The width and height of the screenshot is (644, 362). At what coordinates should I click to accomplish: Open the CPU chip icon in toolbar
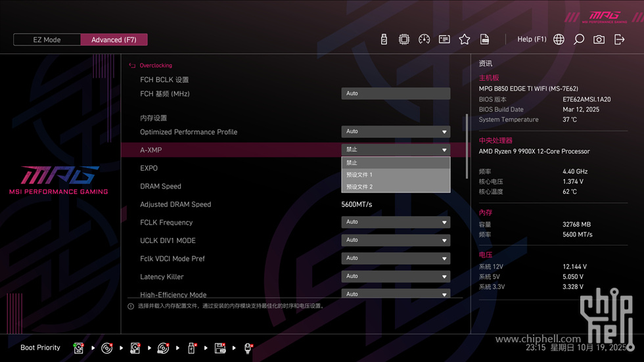tap(404, 39)
